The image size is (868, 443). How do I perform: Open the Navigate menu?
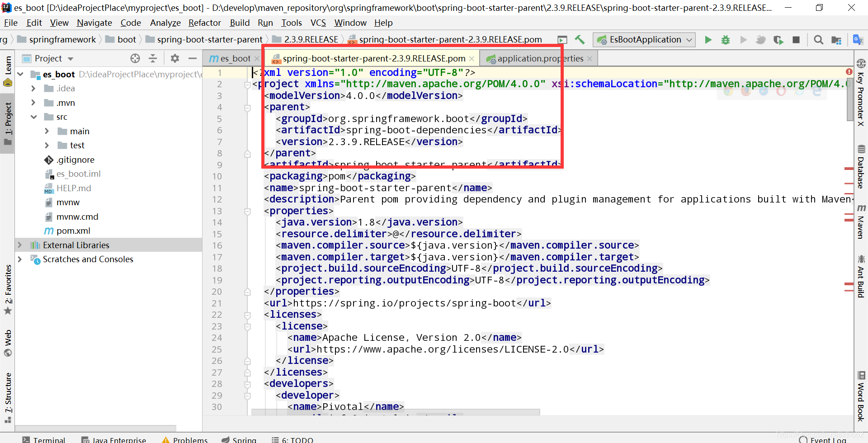[94, 23]
